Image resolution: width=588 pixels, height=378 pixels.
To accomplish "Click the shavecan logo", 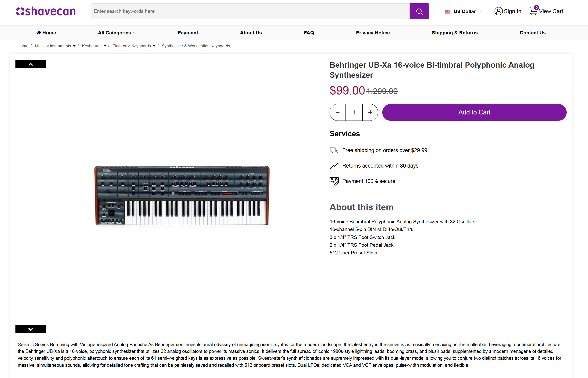I will [x=46, y=11].
